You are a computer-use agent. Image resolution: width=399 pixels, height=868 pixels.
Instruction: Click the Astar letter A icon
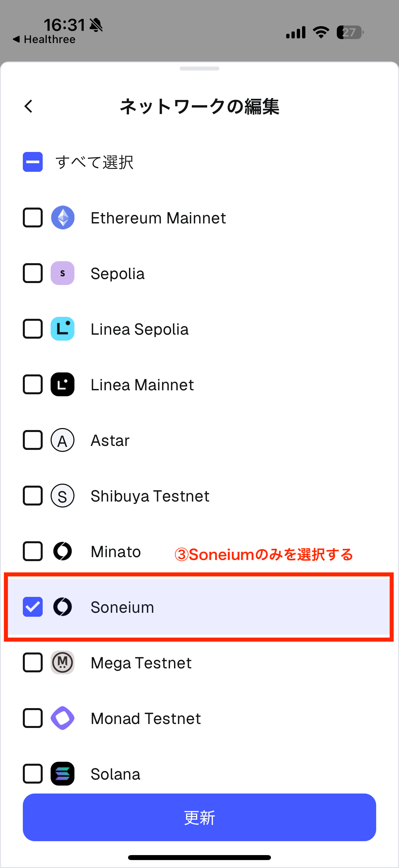point(63,440)
